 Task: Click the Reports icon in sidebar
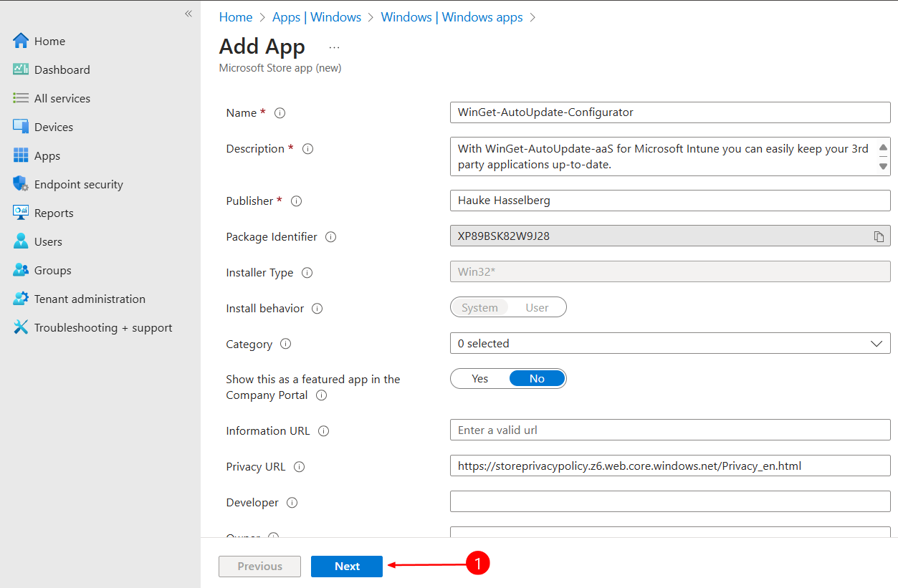pos(21,213)
